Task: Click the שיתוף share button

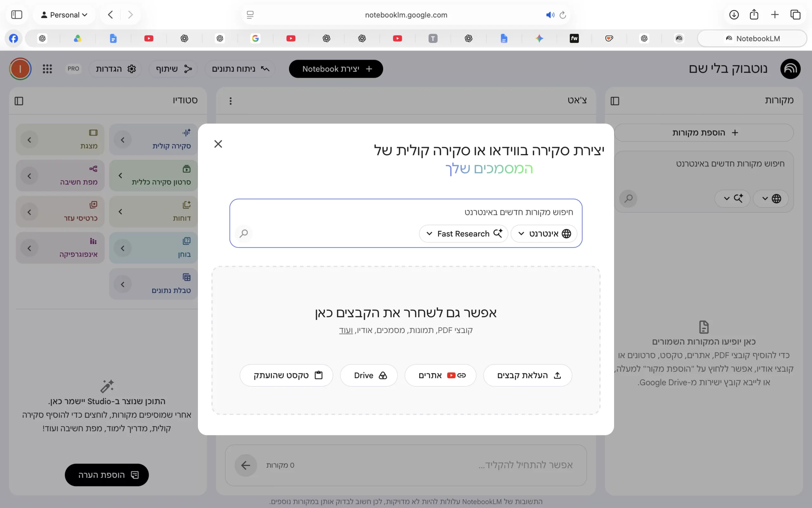Action: tap(173, 69)
